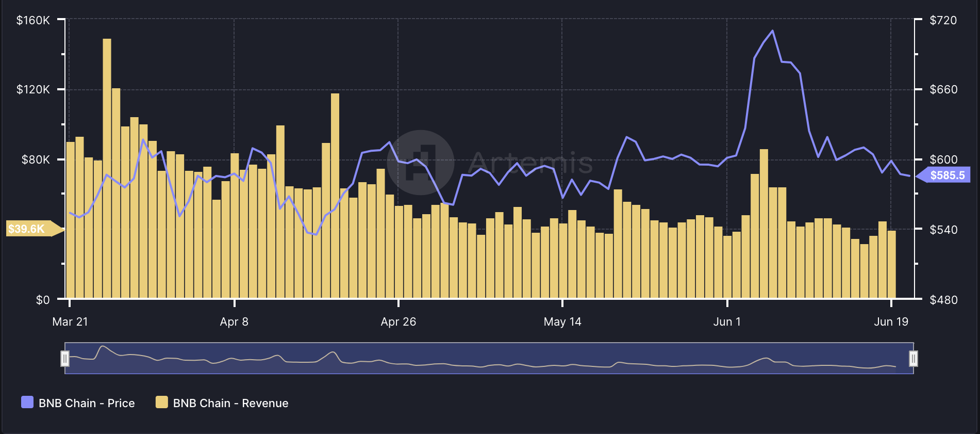This screenshot has width=980, height=434.
Task: Click the $80K left axis label
Action: click(x=36, y=159)
